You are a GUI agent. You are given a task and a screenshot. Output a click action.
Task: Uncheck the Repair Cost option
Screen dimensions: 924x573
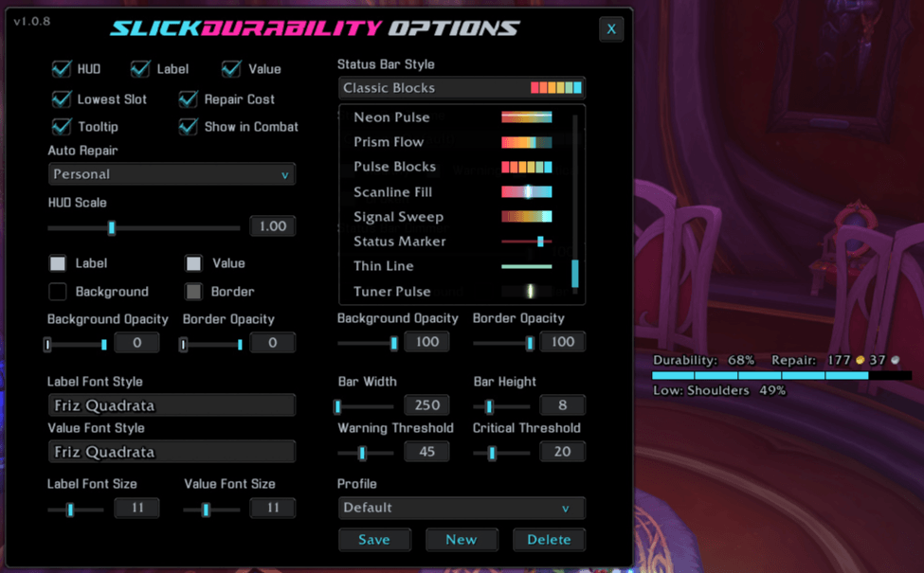(x=189, y=98)
